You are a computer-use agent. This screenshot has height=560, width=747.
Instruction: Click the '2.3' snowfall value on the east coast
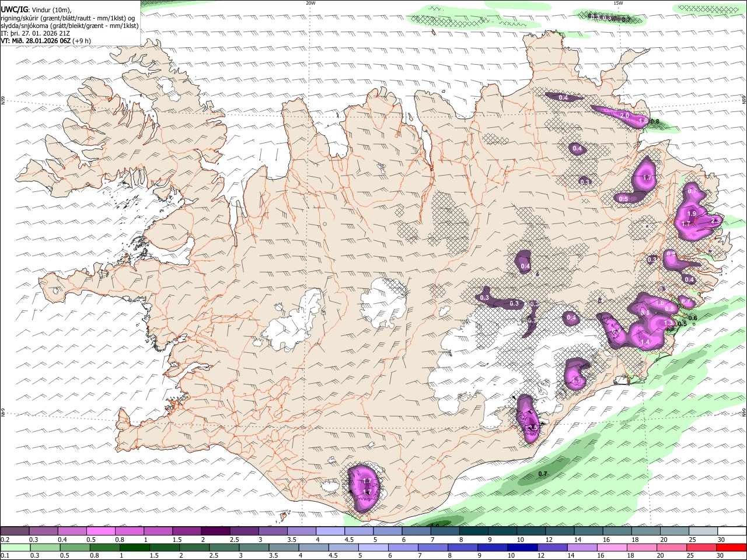pyautogui.click(x=716, y=220)
